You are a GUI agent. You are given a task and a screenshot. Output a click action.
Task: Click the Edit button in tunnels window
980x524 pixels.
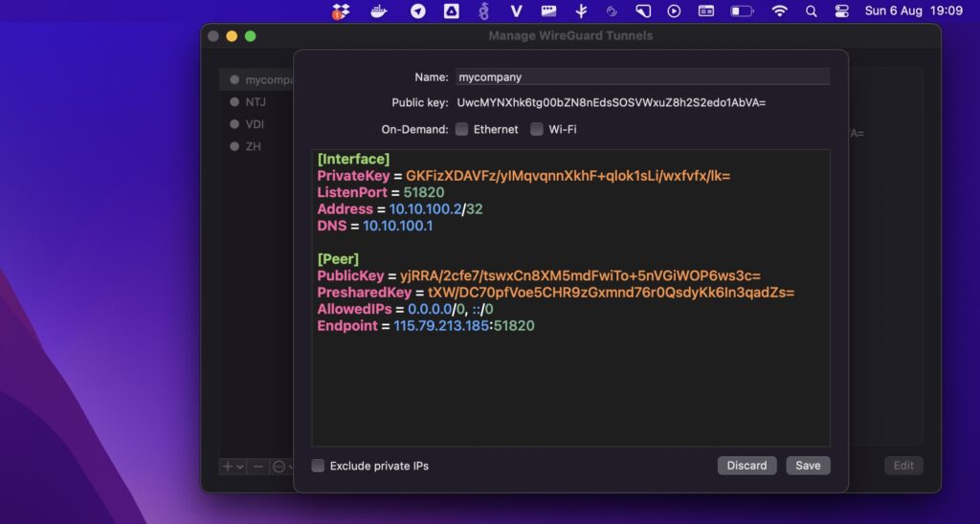(903, 466)
